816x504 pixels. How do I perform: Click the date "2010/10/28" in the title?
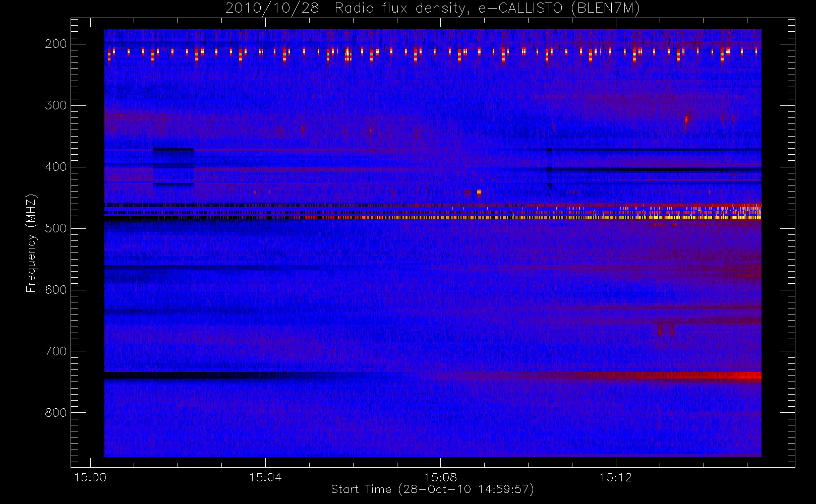[272, 9]
